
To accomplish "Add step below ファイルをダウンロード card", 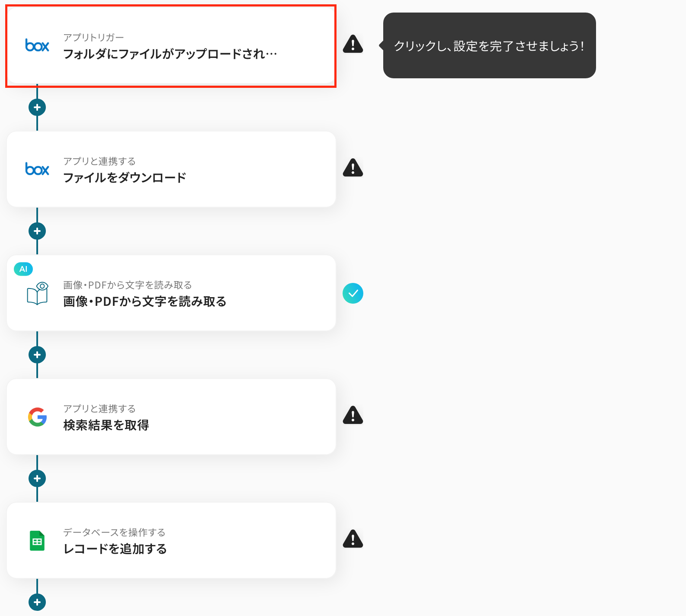I will (x=37, y=231).
